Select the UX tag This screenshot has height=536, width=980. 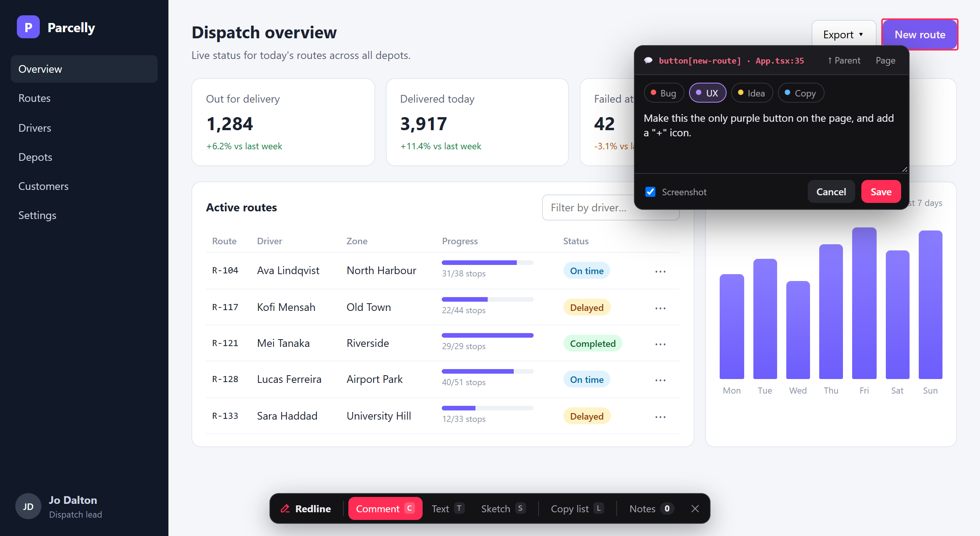707,93
